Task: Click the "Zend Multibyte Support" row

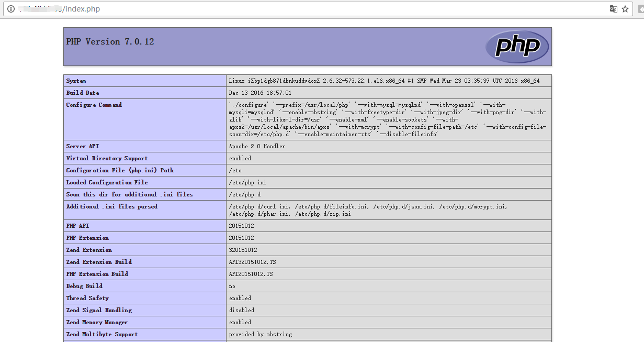Action: [101, 334]
